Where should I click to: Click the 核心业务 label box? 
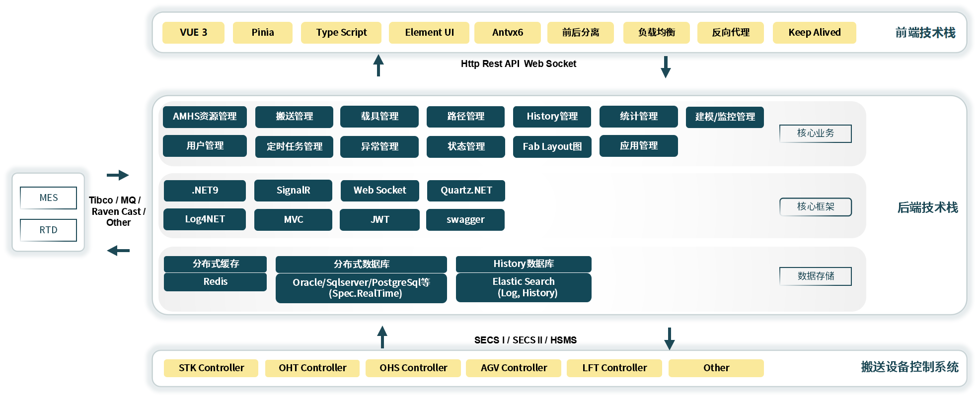(x=815, y=133)
